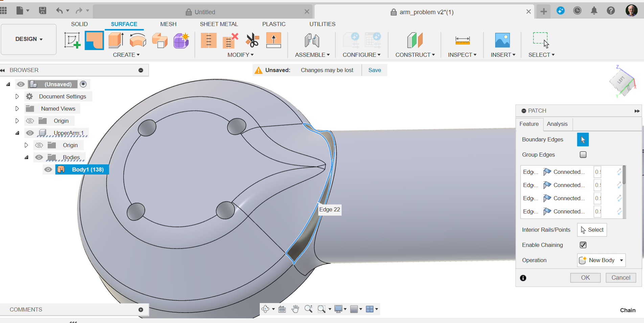Image resolution: width=644 pixels, height=323 pixels.
Task: Switch to the SHEET METAL tab
Action: point(219,24)
